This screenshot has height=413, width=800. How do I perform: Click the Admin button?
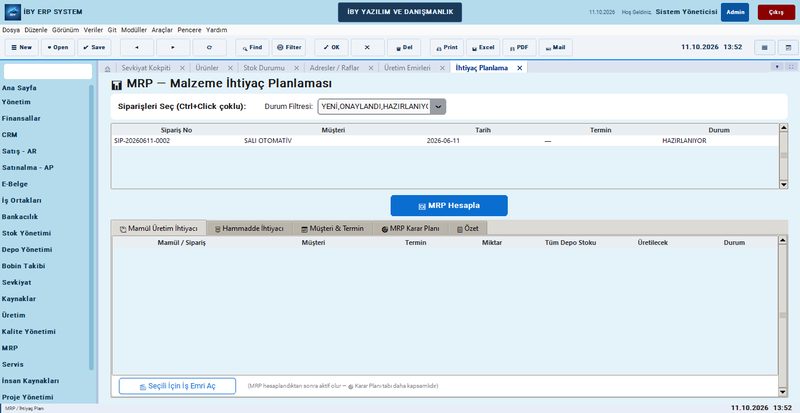pyautogui.click(x=735, y=12)
